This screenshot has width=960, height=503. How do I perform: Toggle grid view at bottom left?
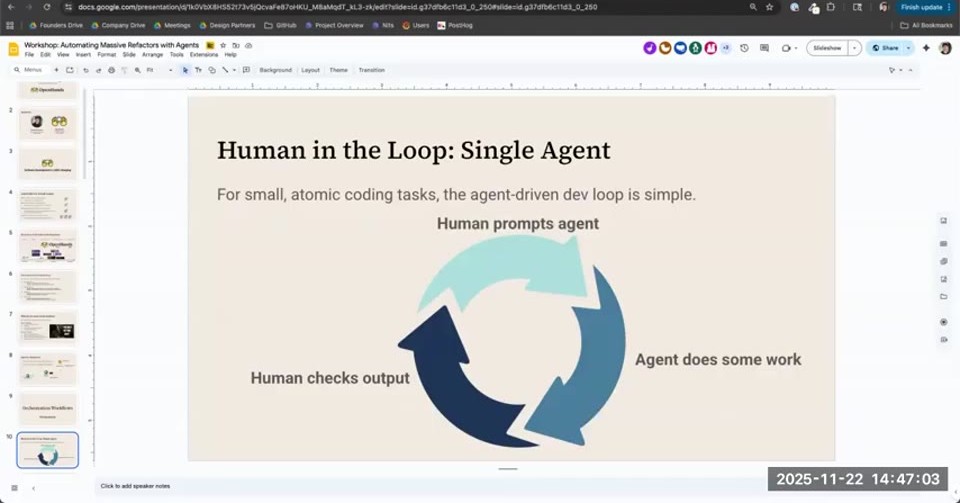[14, 488]
